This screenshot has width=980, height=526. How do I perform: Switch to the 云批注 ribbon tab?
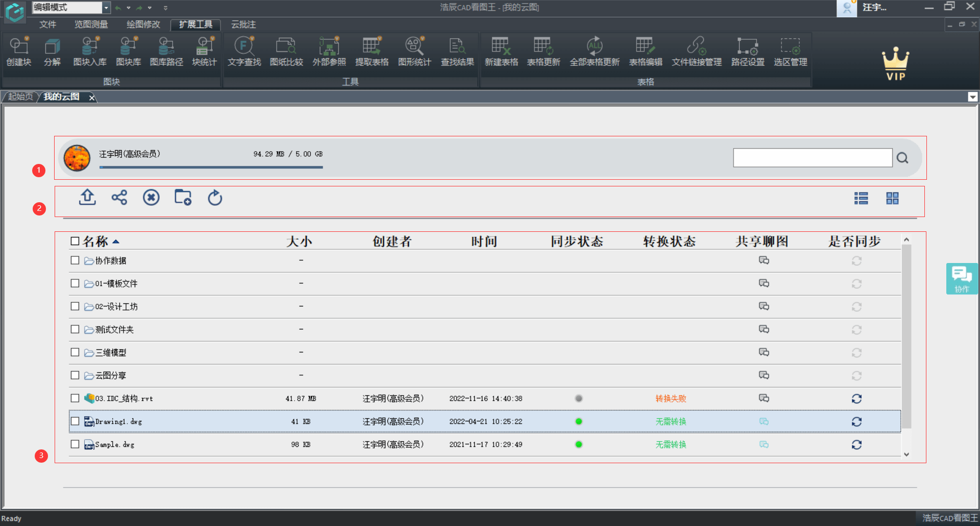pos(243,25)
